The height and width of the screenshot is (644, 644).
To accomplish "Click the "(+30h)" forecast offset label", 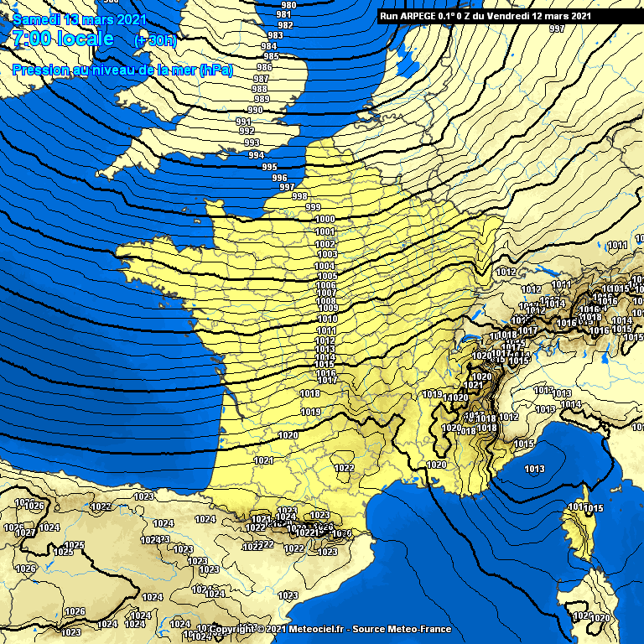I will tap(155, 41).
